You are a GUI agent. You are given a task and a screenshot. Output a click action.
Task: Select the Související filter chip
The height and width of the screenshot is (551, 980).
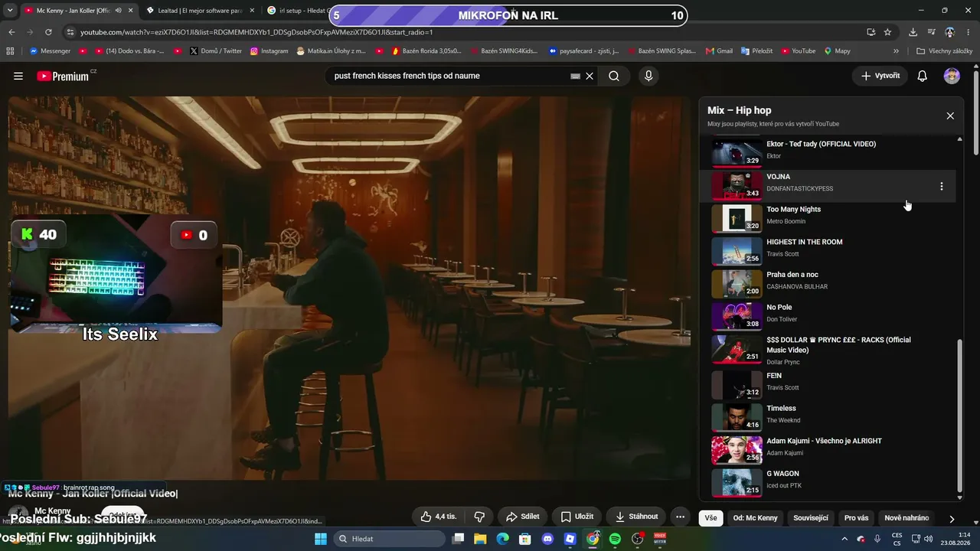click(811, 518)
